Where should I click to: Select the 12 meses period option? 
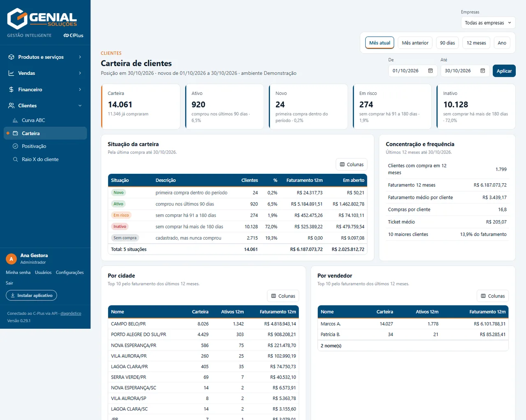click(476, 43)
